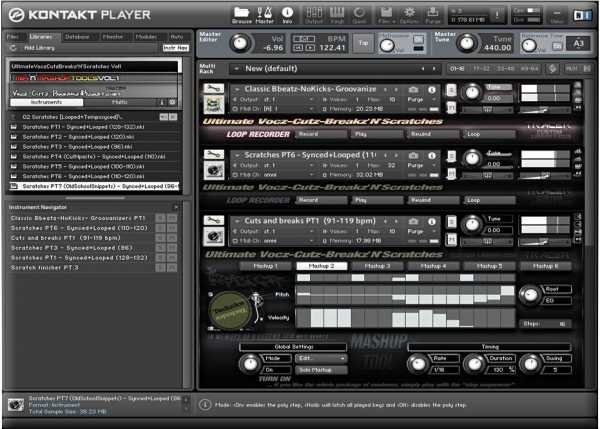The width and height of the screenshot is (600, 429).
Task: Click the info icon for Classic Bbeatz instrument
Action: point(432,90)
